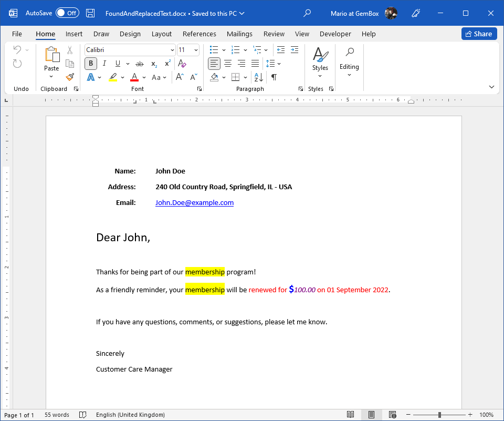Toggle the AutoSave switch
The height and width of the screenshot is (421, 504).
pos(67,13)
